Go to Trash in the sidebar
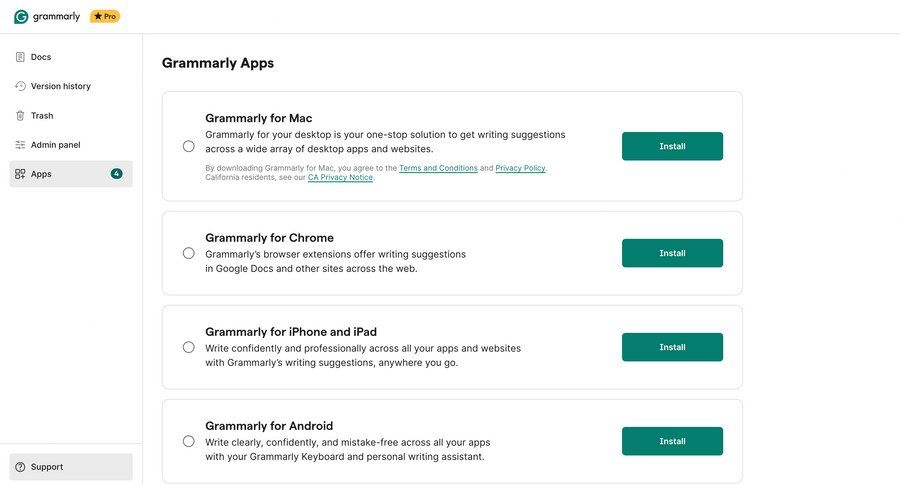Viewport: 900px width, 484px height. coord(71,115)
